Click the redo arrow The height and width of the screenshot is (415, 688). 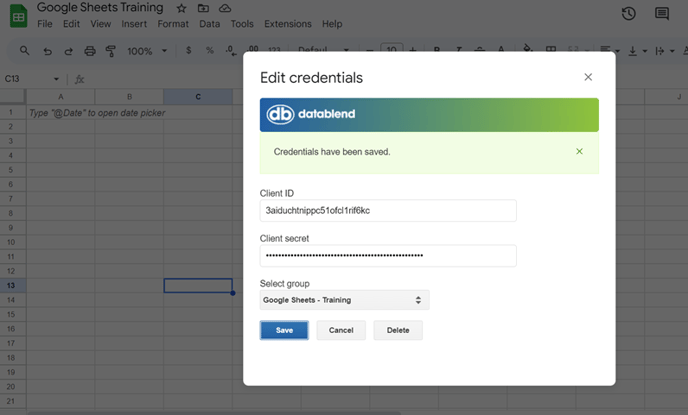pos(68,51)
